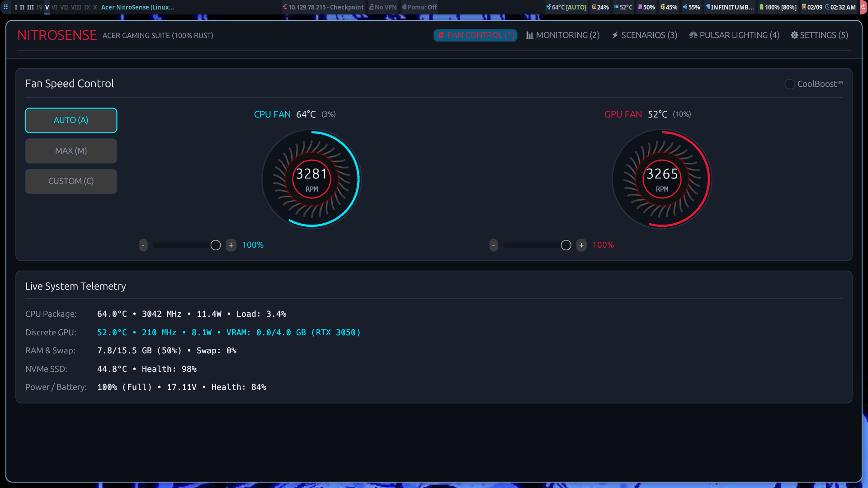Decrease CPU fan speed with minus button
Viewport: 868px width, 488px height.
pos(143,245)
